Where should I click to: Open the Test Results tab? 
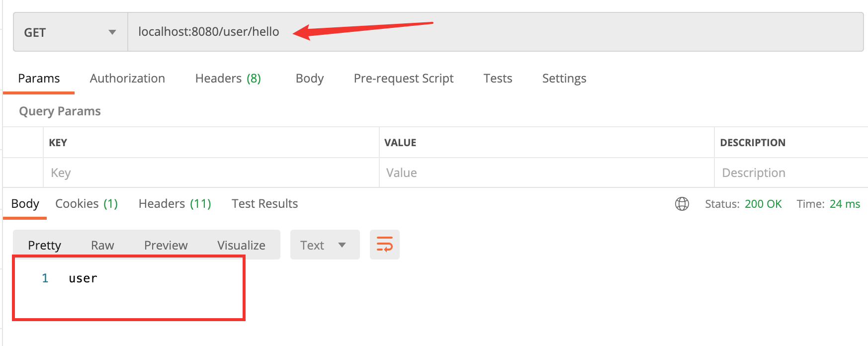point(264,204)
